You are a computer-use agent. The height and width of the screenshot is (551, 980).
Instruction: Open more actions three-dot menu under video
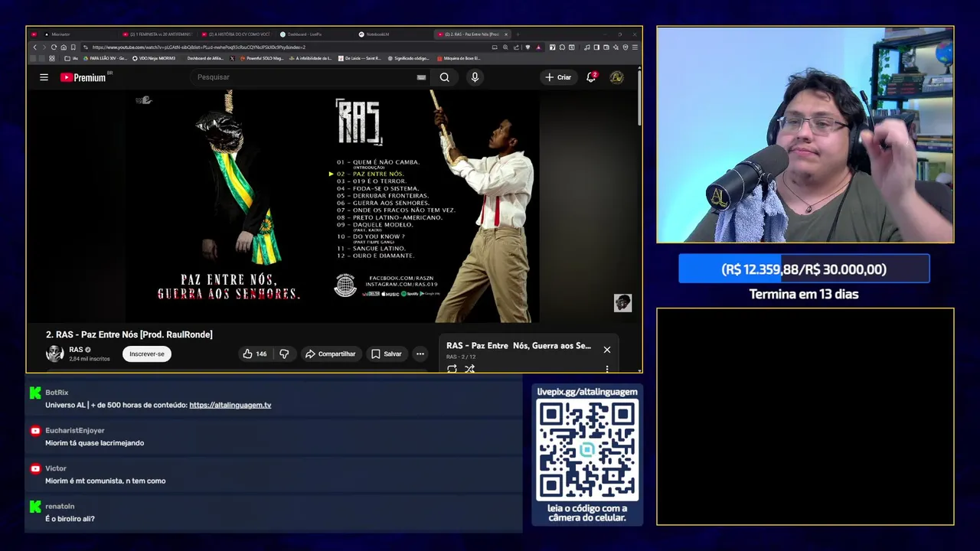tap(420, 354)
